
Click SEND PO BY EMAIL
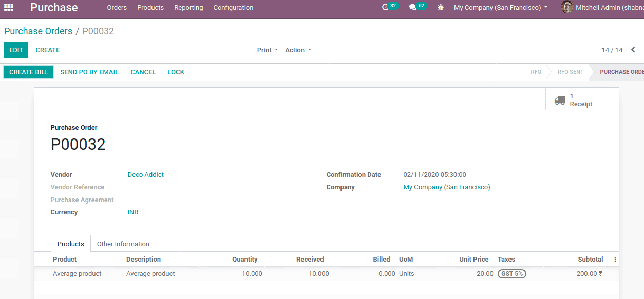point(89,72)
